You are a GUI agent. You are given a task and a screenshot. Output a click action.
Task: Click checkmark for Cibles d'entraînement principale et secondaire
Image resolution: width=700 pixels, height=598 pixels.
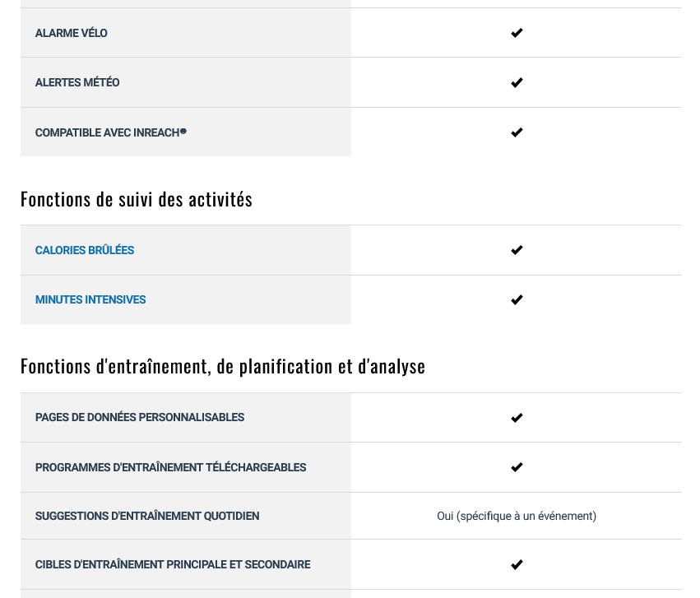517,565
